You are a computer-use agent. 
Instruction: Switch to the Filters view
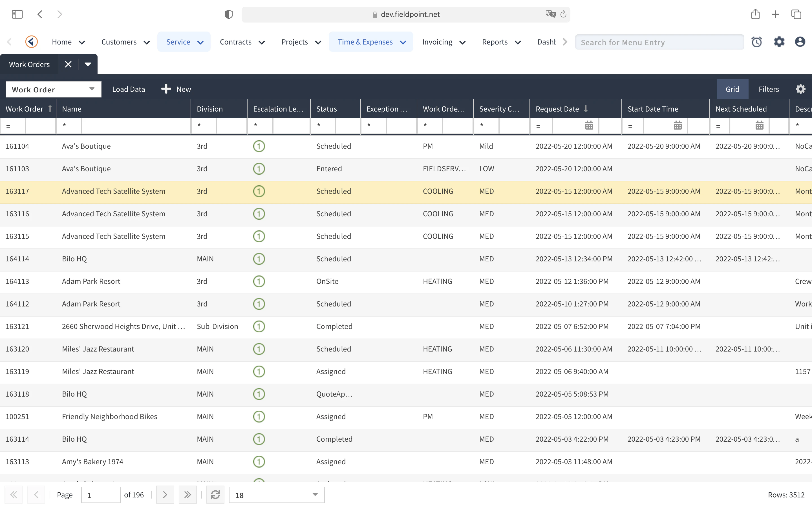tap(769, 89)
